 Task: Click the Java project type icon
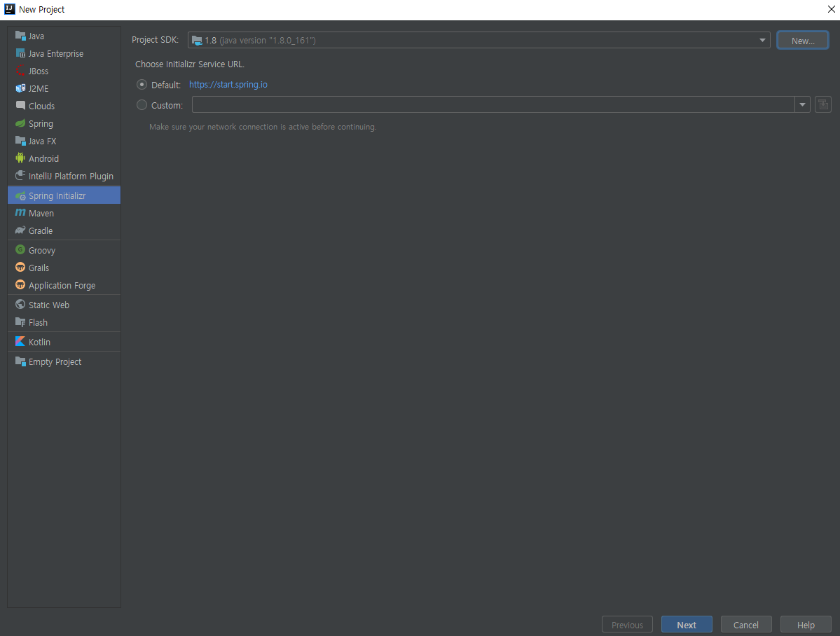[20, 36]
